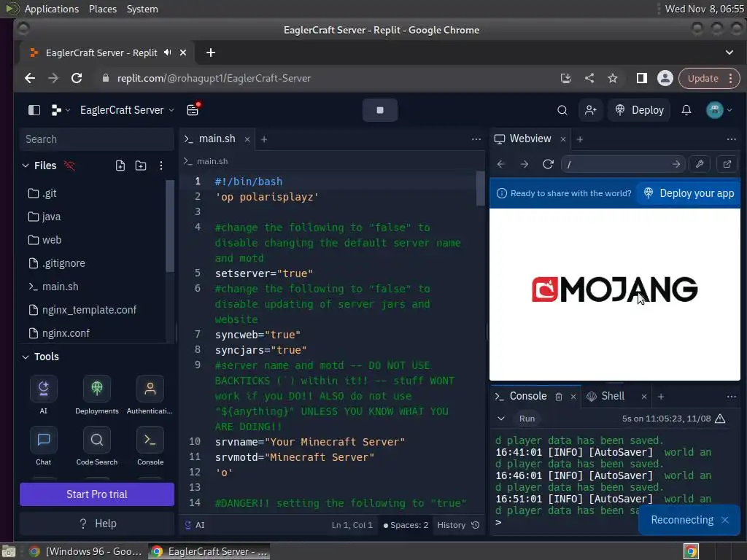The width and height of the screenshot is (747, 560).
Task: Open editor pane three-dot menu
Action: [x=476, y=139]
